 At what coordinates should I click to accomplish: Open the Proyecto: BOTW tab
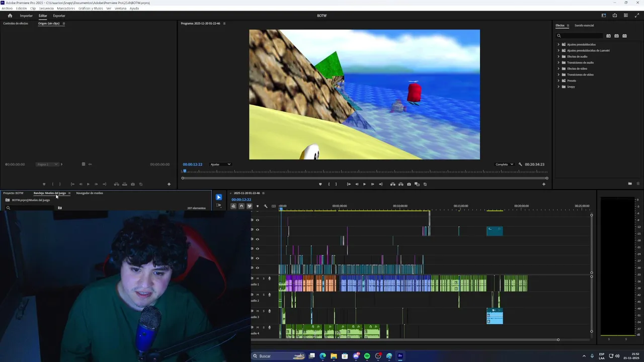[x=13, y=193]
